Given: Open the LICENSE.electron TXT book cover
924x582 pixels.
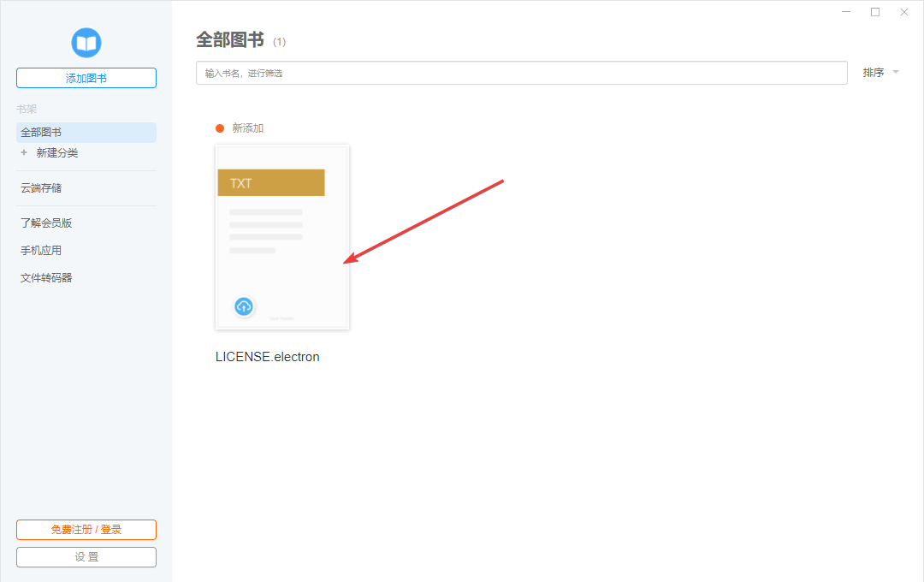Looking at the screenshot, I should [x=282, y=237].
